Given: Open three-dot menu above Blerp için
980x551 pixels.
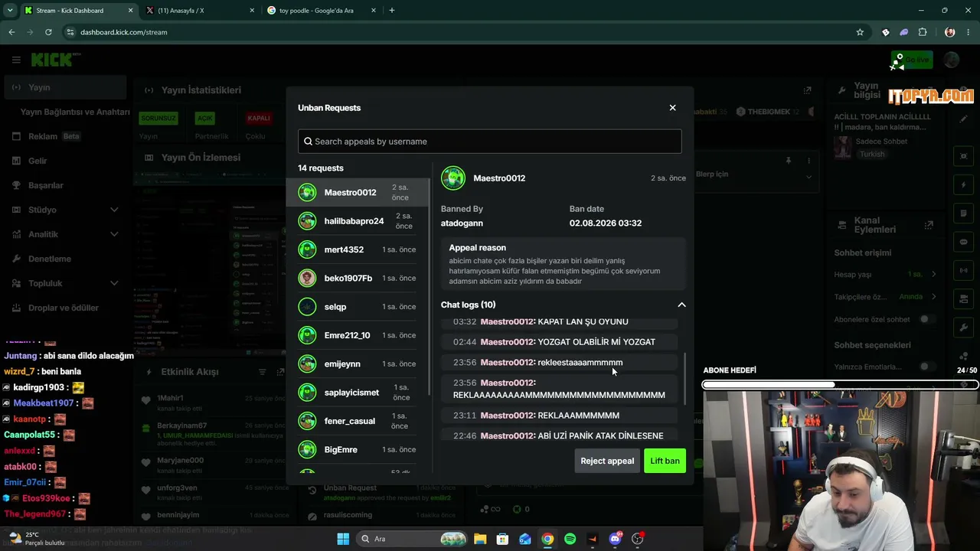Looking at the screenshot, I should (808, 161).
